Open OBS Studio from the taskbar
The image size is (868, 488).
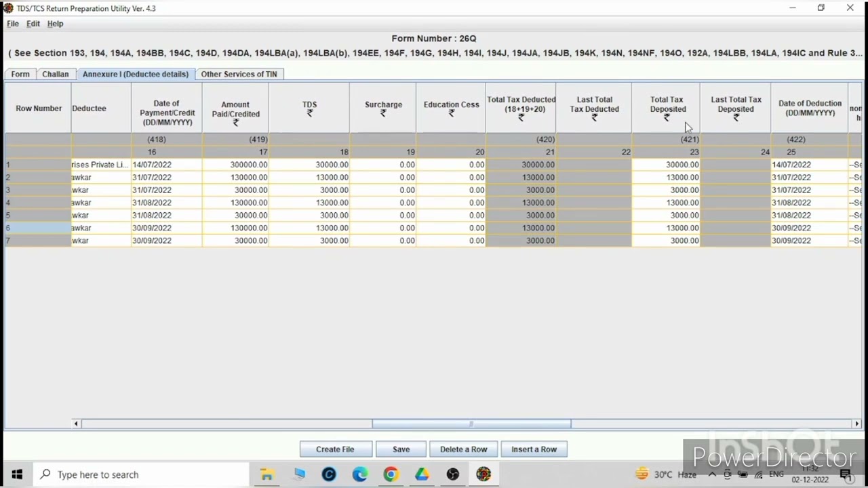453,474
